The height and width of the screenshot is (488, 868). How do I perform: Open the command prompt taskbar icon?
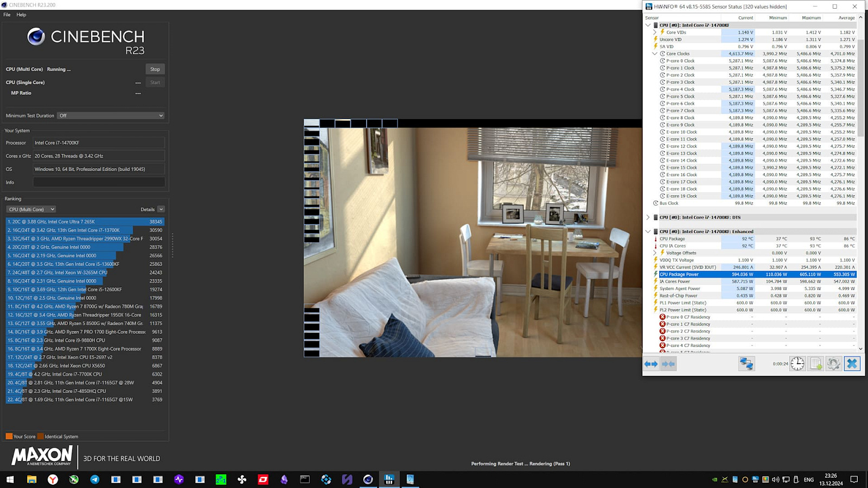(305, 479)
